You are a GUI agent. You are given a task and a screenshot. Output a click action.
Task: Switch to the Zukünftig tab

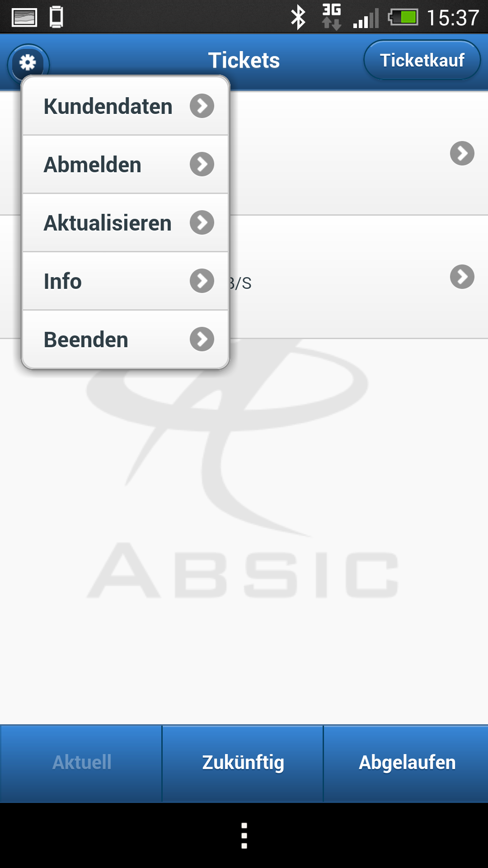point(243,763)
